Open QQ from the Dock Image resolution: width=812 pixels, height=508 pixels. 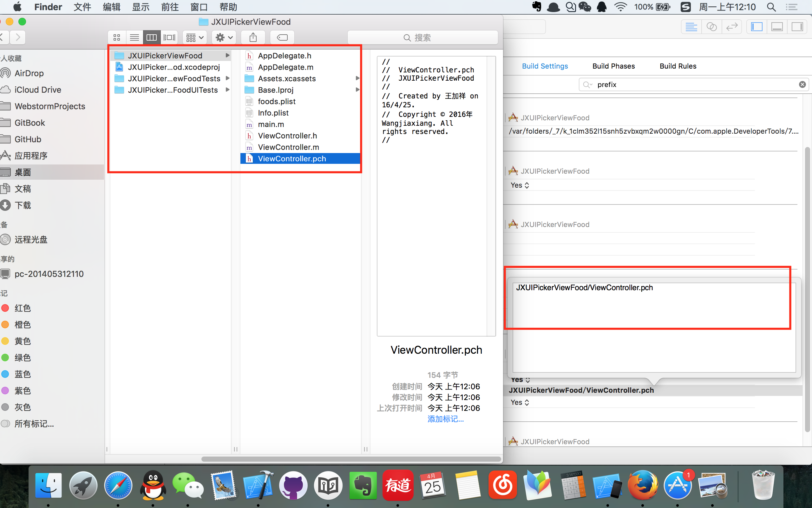[153, 485]
